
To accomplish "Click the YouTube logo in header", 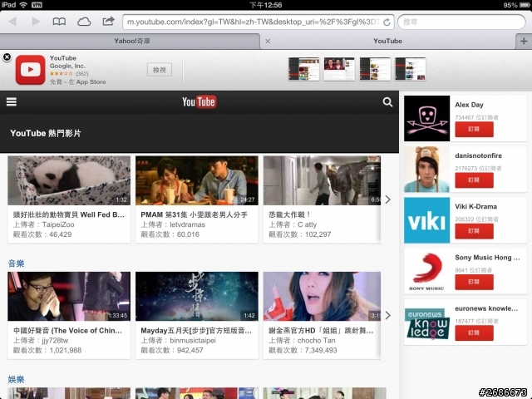I will click(x=199, y=101).
